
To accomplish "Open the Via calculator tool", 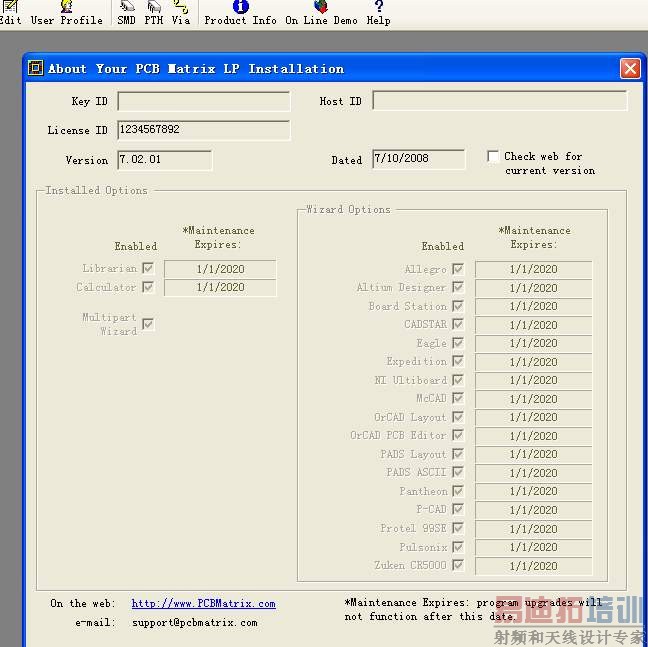I will (x=181, y=13).
